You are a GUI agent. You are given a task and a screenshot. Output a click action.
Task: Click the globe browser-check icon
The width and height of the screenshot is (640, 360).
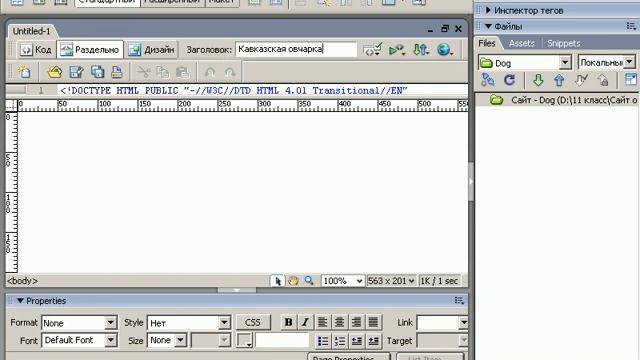[x=444, y=50]
